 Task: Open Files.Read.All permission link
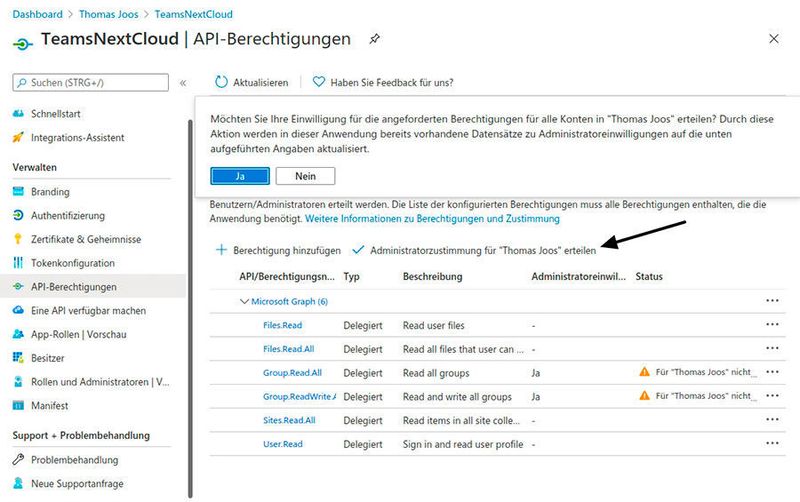[289, 349]
